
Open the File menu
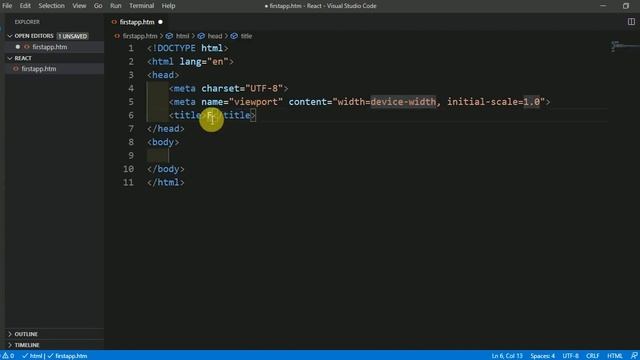[7, 6]
